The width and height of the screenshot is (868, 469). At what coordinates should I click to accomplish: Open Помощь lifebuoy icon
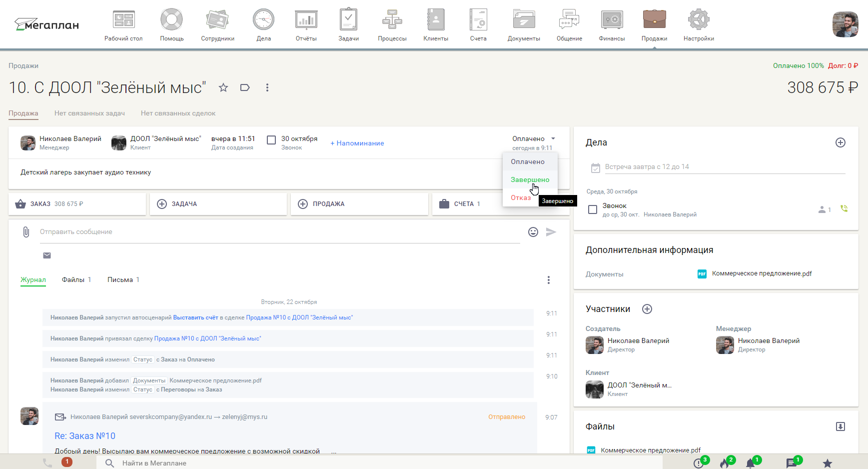click(x=171, y=20)
